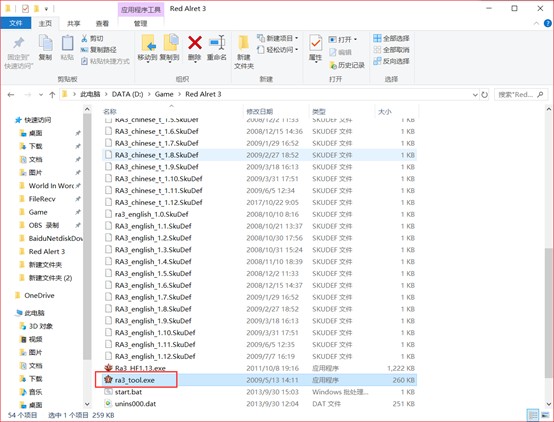Switch to the Share ribbon tab
This screenshot has height=422, width=554.
click(73, 23)
